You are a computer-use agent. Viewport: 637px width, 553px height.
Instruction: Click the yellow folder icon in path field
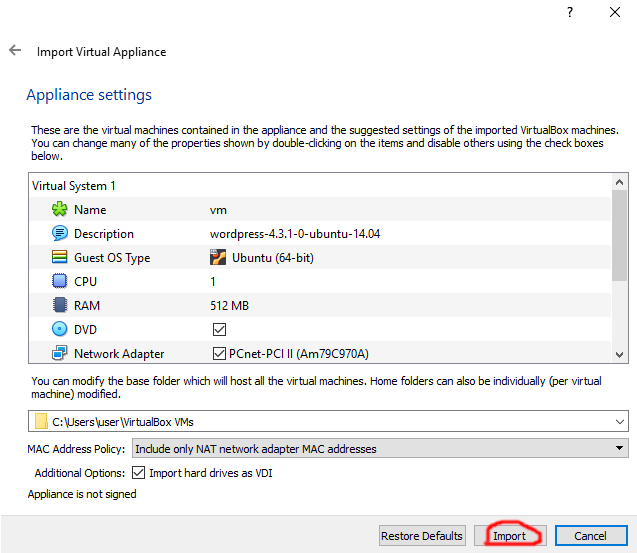(x=41, y=421)
